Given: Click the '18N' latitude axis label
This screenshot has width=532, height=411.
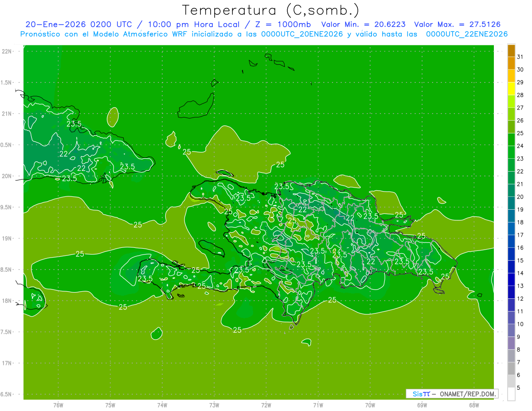Looking at the screenshot, I should [x=7, y=301].
